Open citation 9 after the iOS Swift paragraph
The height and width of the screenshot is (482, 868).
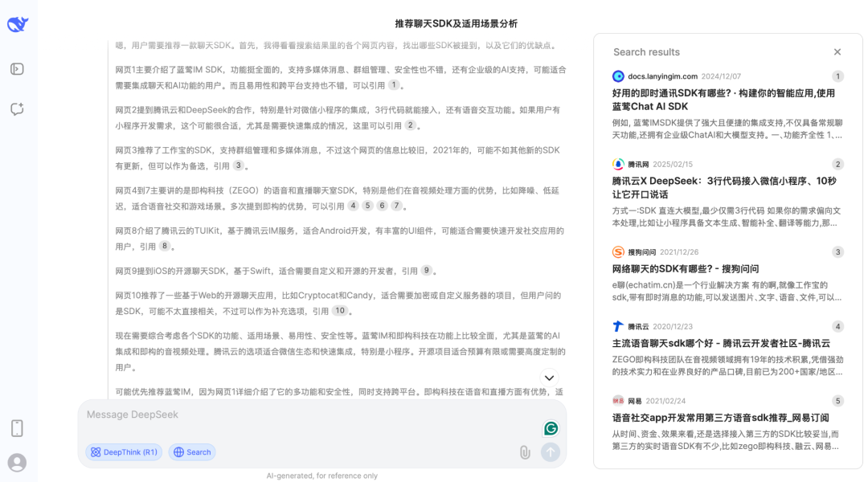(426, 271)
